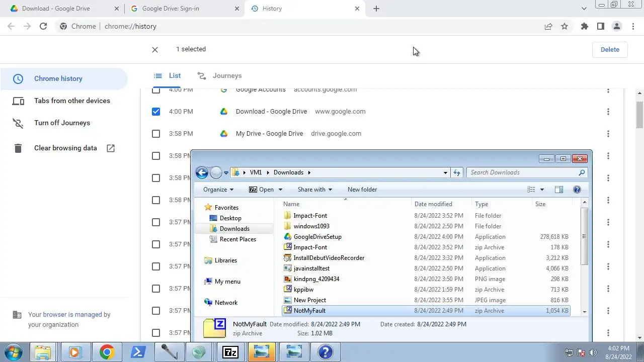Open more actions for Download - Google Drive entry
Viewport: 644px width, 362px height.
[608, 112]
